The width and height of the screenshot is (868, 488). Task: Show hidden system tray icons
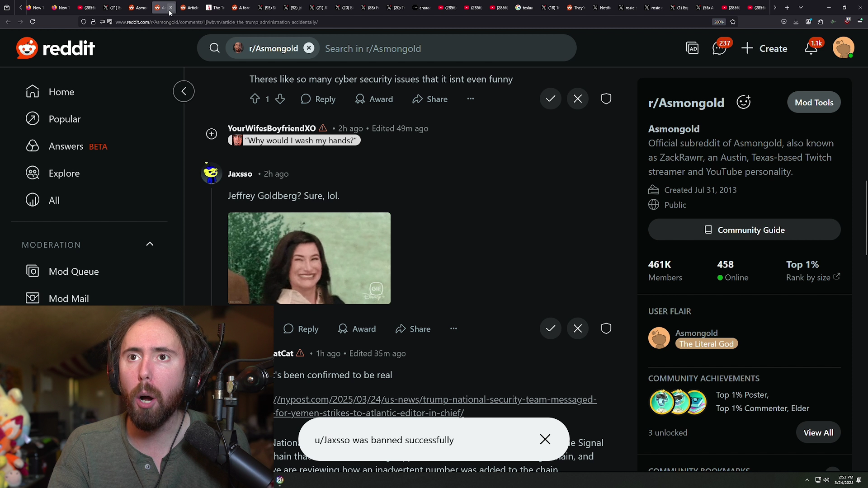[807, 480]
